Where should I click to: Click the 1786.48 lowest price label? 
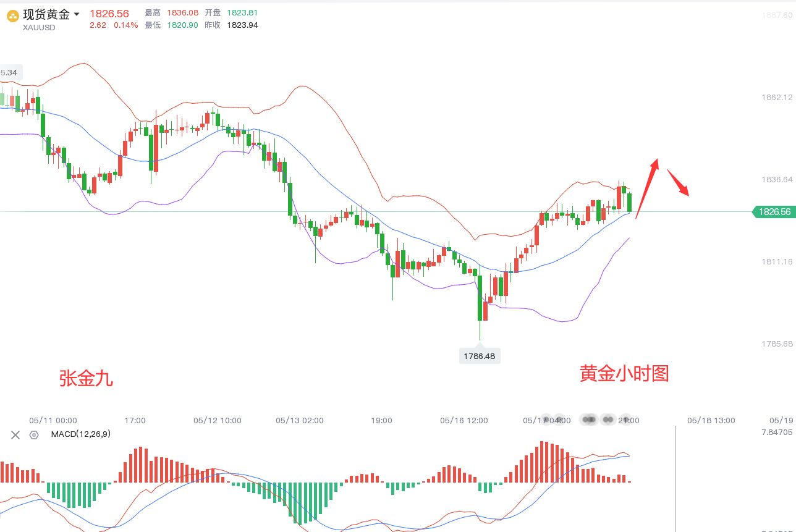click(480, 356)
